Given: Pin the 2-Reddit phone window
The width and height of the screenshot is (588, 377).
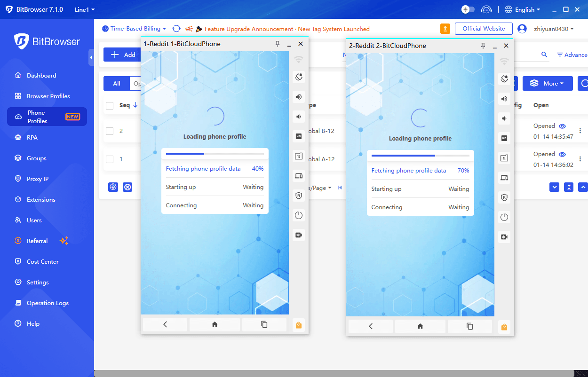Looking at the screenshot, I should click(483, 46).
